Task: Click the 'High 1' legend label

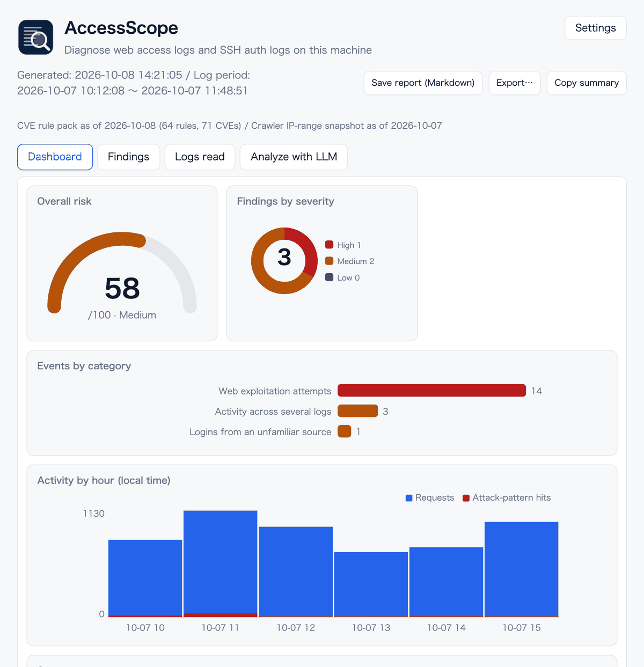Action: point(349,245)
